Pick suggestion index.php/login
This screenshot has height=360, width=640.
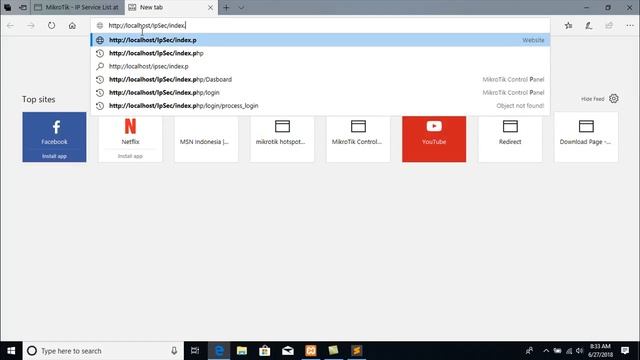point(320,92)
